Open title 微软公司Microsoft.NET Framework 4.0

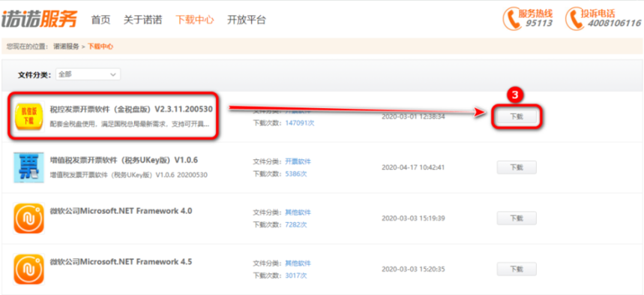coord(121,211)
